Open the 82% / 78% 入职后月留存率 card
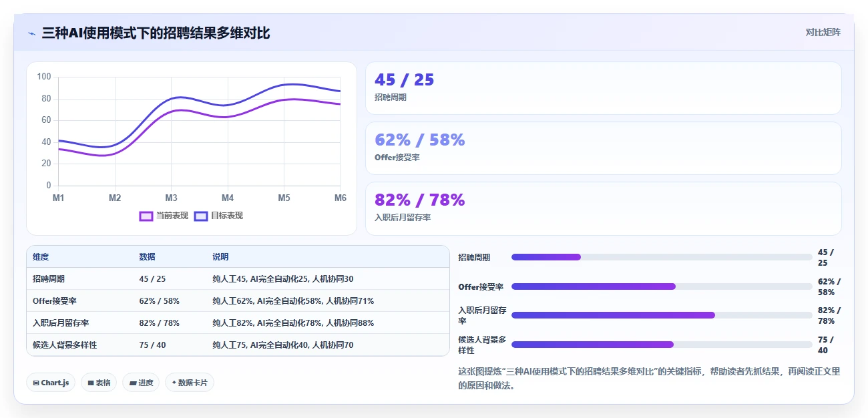The width and height of the screenshot is (868, 418). [603, 208]
